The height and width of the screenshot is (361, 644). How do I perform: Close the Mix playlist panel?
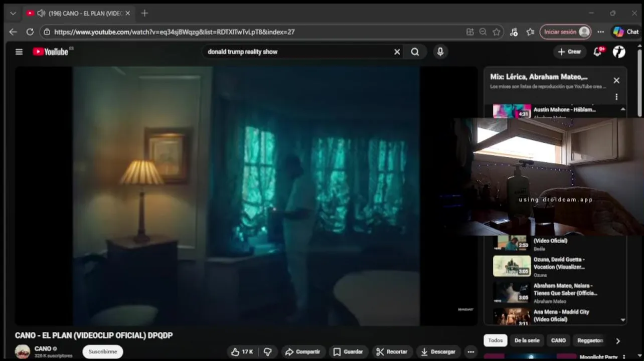click(x=616, y=80)
